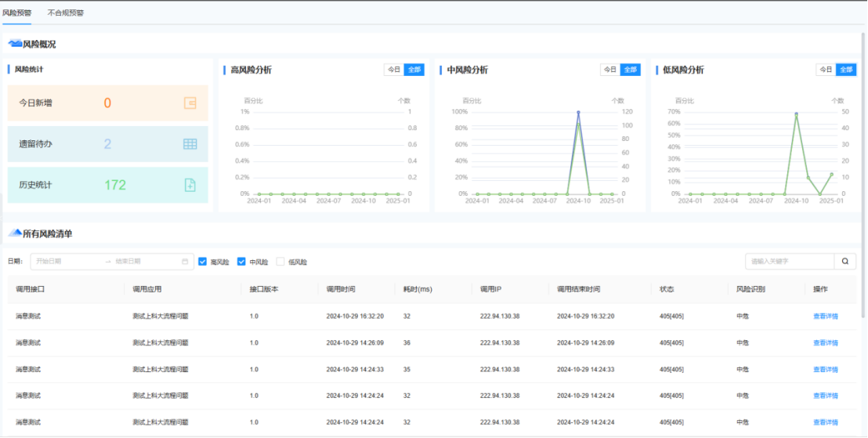The width and height of the screenshot is (868, 438).
Task: Click the search magnifier button
Action: tap(845, 262)
